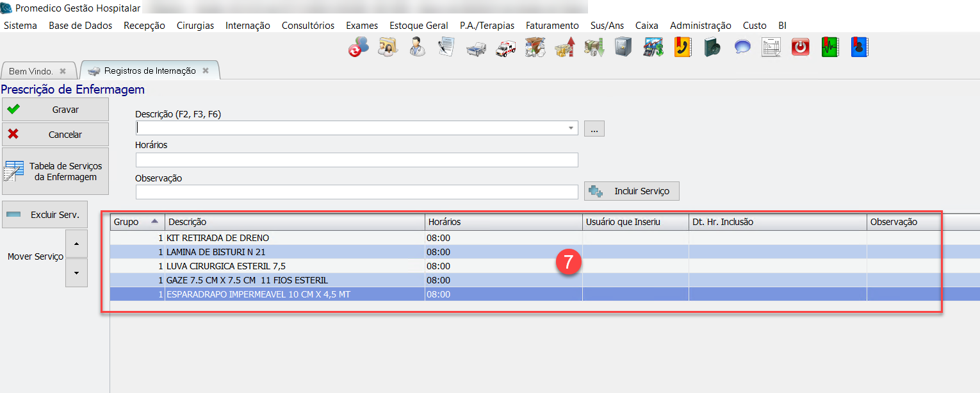The width and height of the screenshot is (980, 393).
Task: Click the hospital bed toolbar icon
Action: point(477,47)
